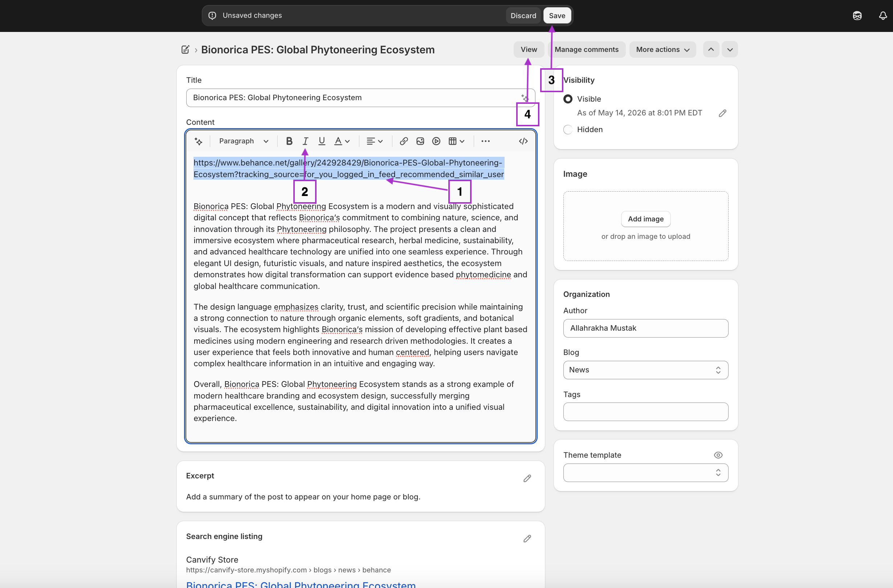The image size is (893, 588).
Task: Click the Excerpt summary placeholder text
Action: pyautogui.click(x=303, y=497)
